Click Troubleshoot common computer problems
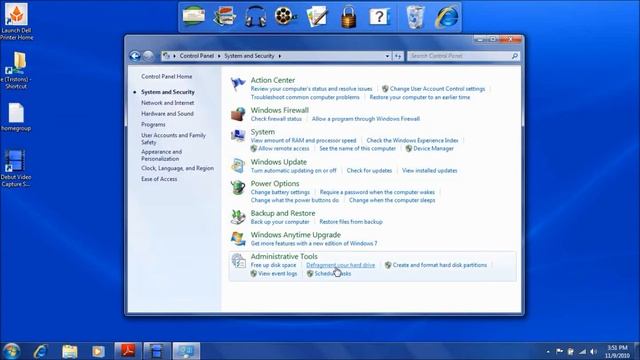 305,97
